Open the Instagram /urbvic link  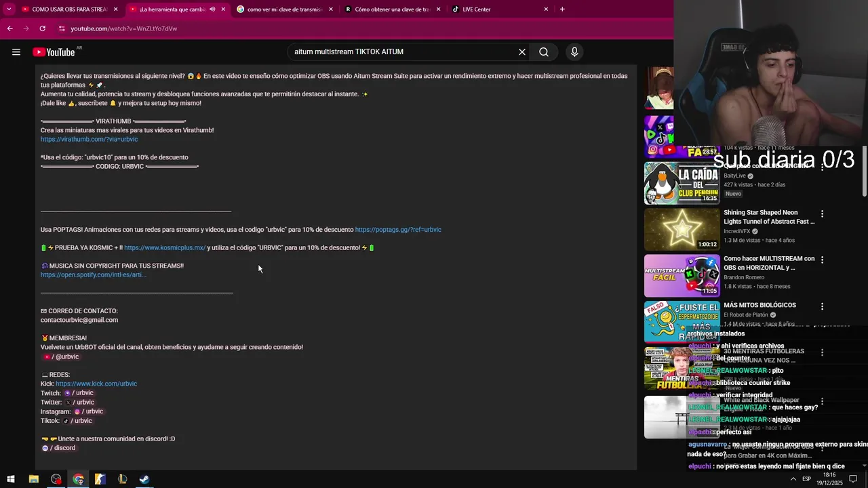88,411
